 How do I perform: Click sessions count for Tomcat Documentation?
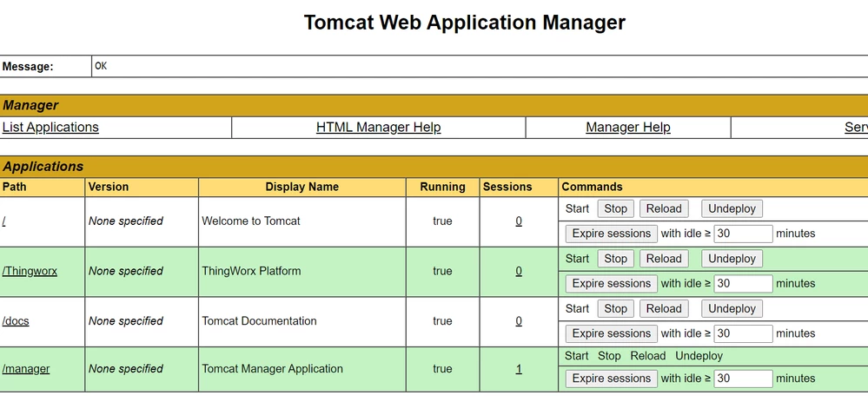tap(519, 320)
